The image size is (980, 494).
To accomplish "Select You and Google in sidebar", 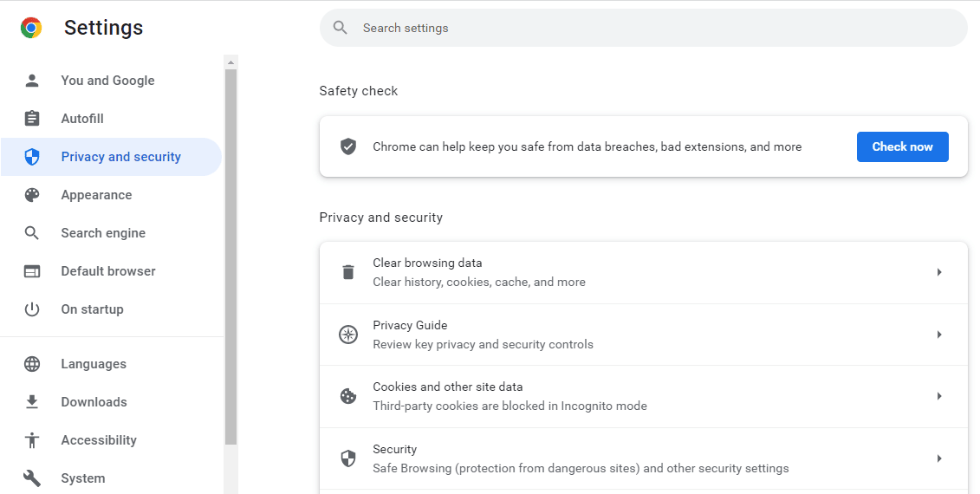I will [x=107, y=81].
